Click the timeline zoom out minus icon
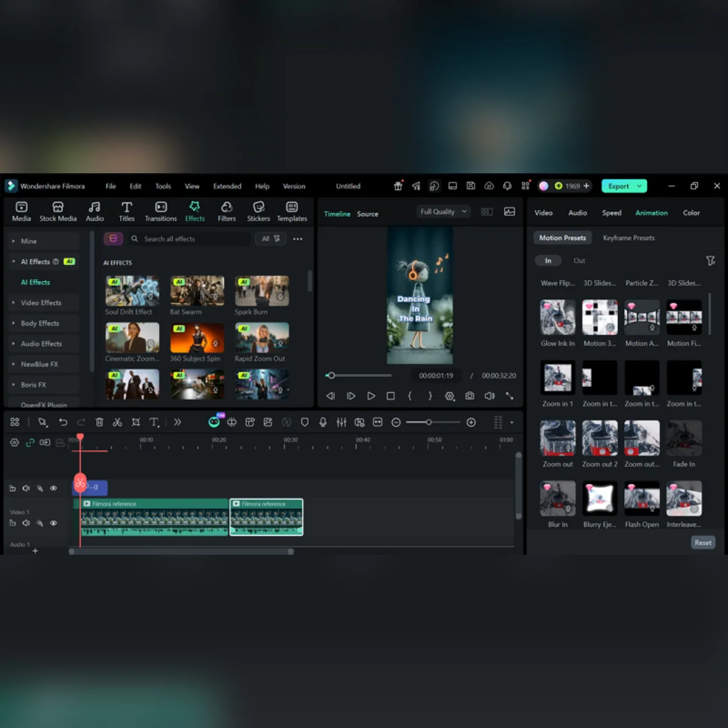Viewport: 728px width, 728px height. [396, 422]
